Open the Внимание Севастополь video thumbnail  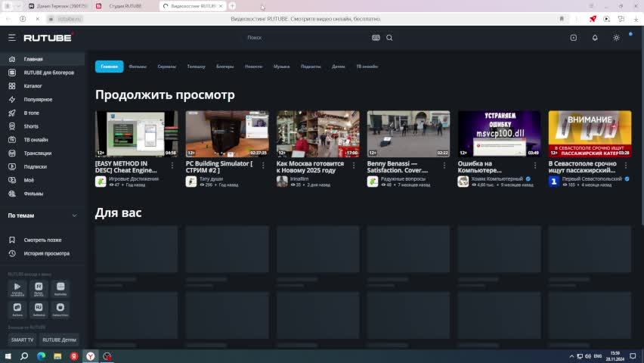coord(590,134)
